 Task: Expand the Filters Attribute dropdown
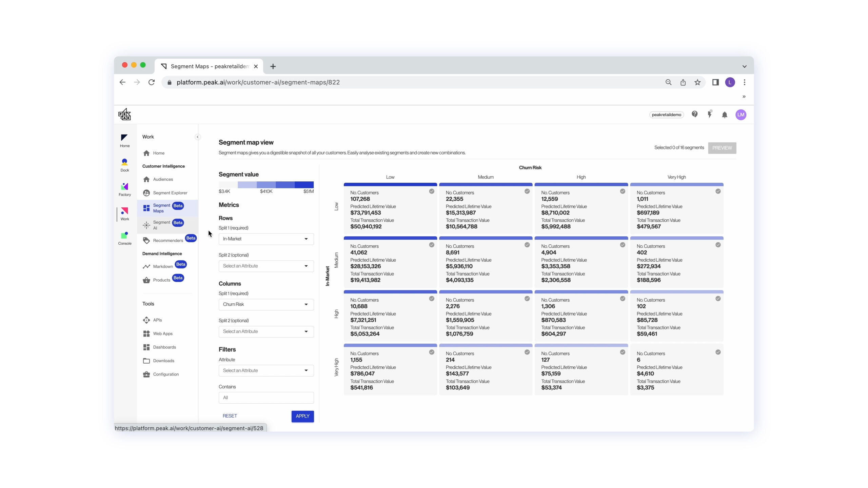click(266, 370)
